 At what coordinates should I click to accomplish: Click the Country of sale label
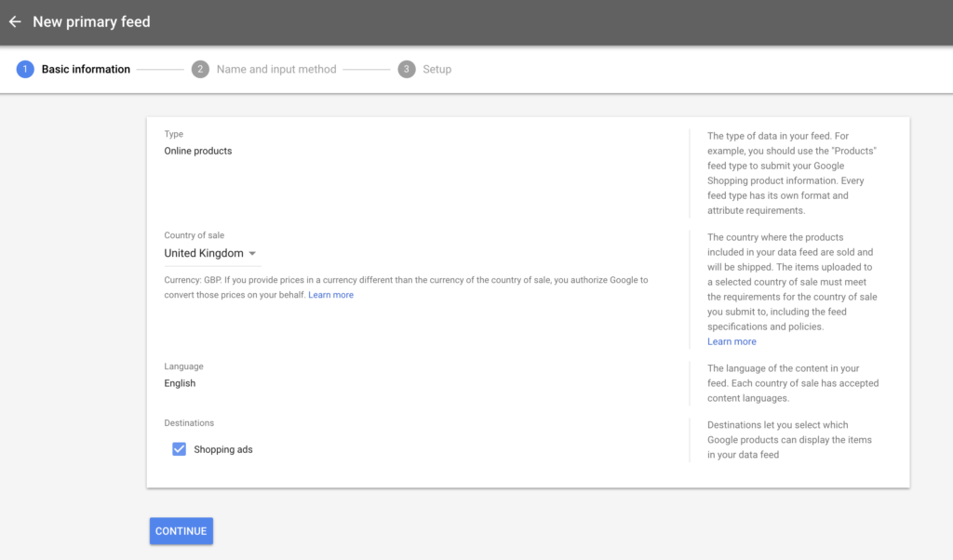(x=195, y=235)
